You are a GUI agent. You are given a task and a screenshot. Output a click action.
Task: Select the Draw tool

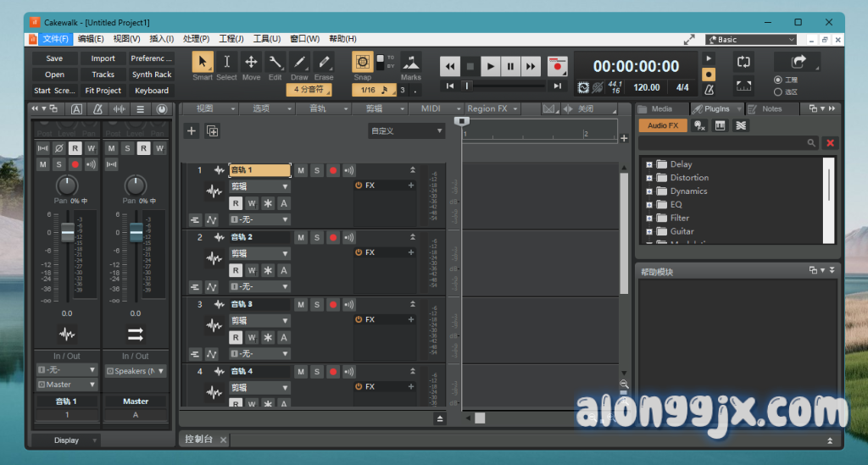click(299, 63)
